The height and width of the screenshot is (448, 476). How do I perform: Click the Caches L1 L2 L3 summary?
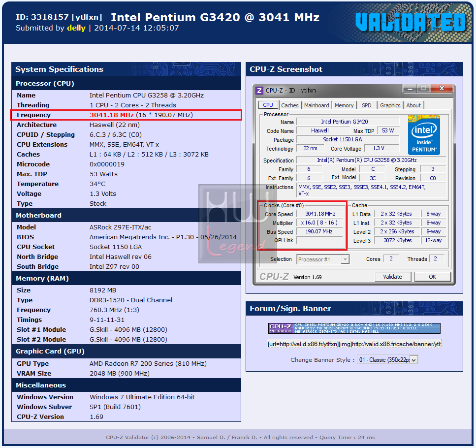pos(149,155)
